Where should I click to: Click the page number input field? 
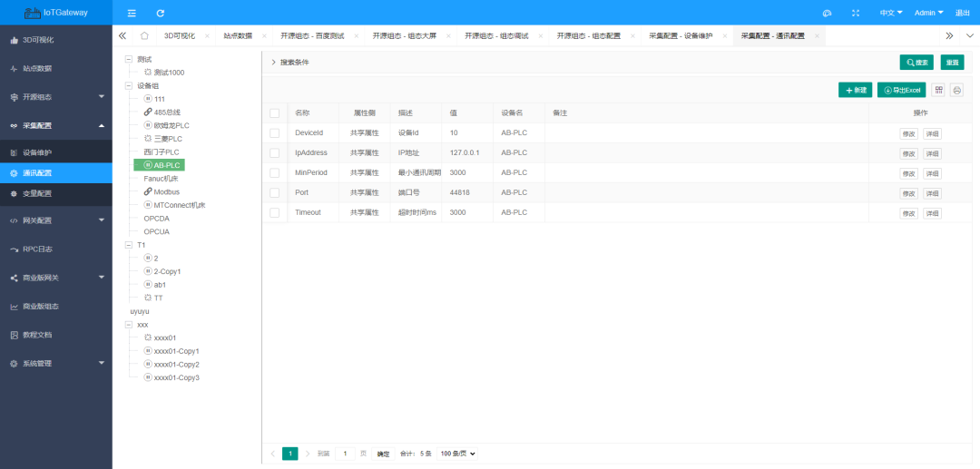click(x=346, y=454)
